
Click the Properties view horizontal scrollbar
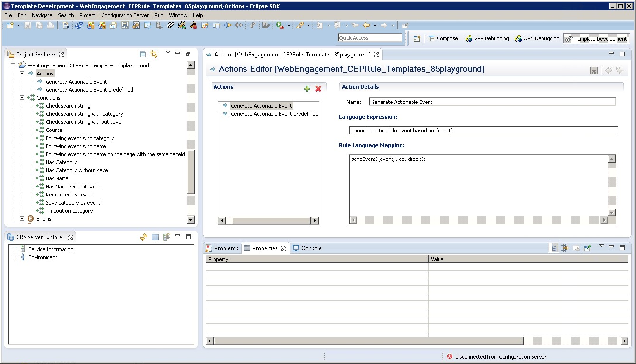365,341
